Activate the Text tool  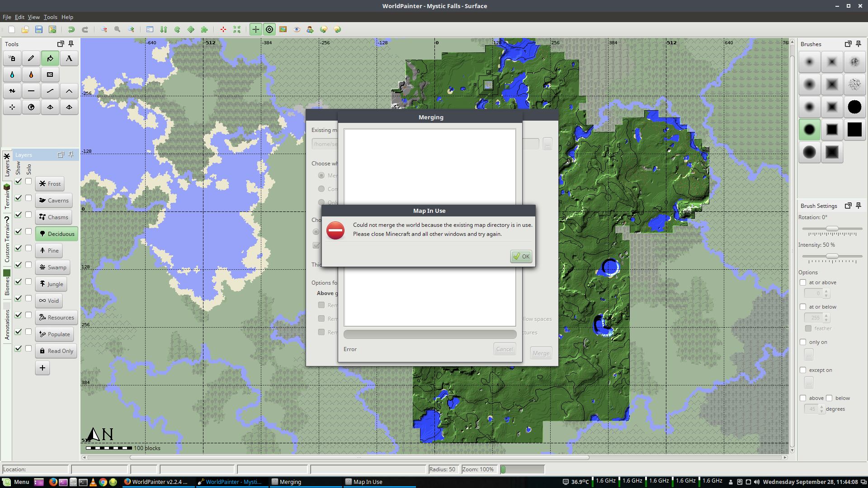coord(69,58)
